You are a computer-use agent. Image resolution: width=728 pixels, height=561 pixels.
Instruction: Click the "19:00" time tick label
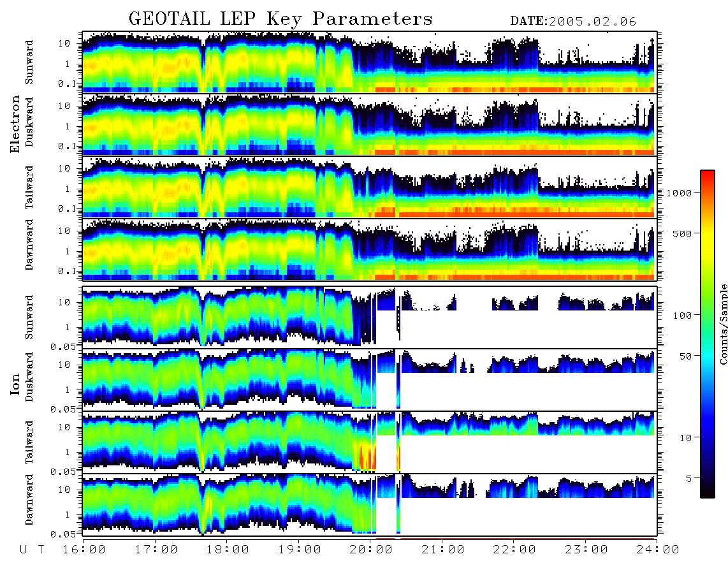tap(300, 550)
